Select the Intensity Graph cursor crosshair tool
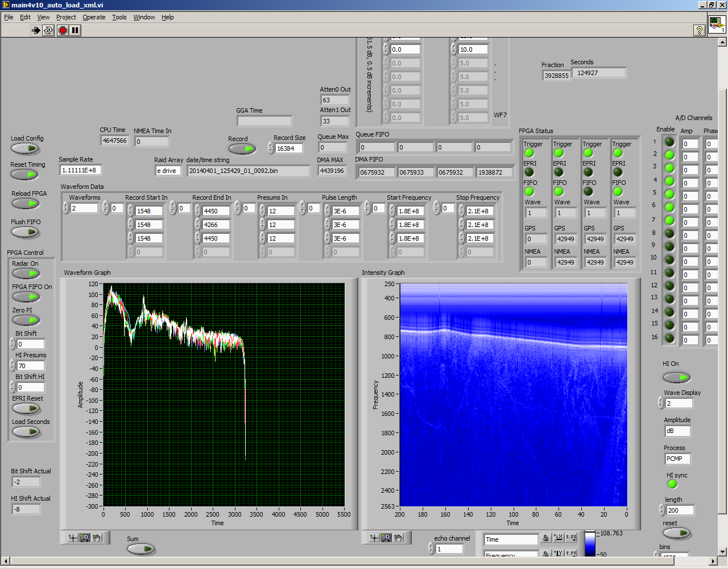Screen dimensions: 728x569 [374, 538]
